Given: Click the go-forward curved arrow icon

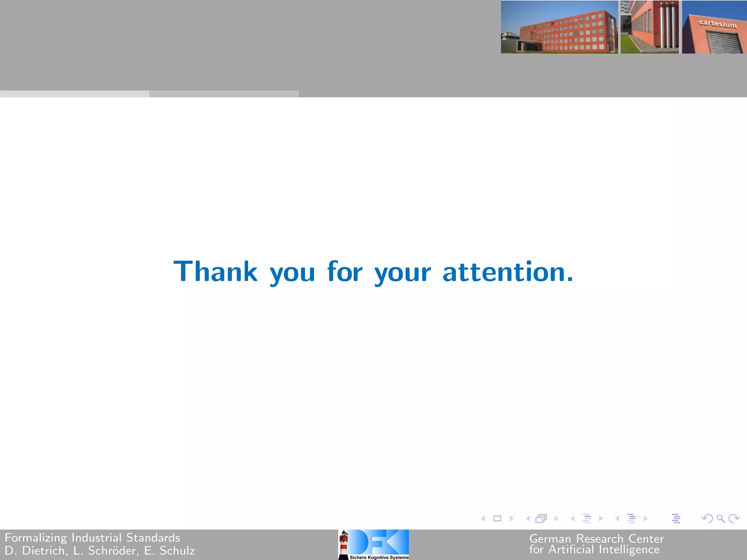Looking at the screenshot, I should [x=734, y=518].
